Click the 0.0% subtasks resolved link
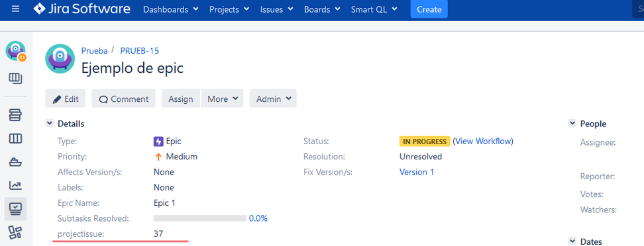 [x=258, y=218]
